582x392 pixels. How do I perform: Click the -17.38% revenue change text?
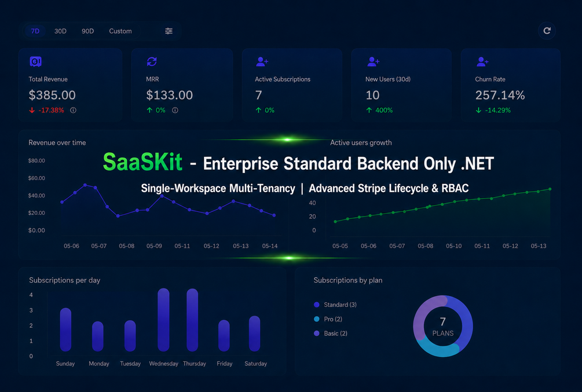[x=51, y=110]
